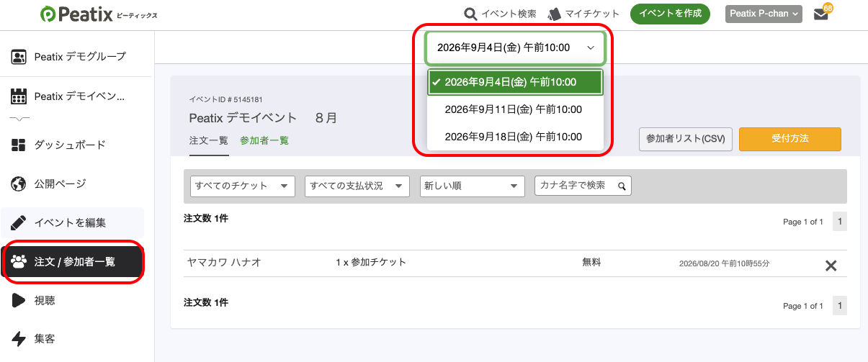Click the 公開ページ globe icon
The image size is (868, 362).
[19, 184]
